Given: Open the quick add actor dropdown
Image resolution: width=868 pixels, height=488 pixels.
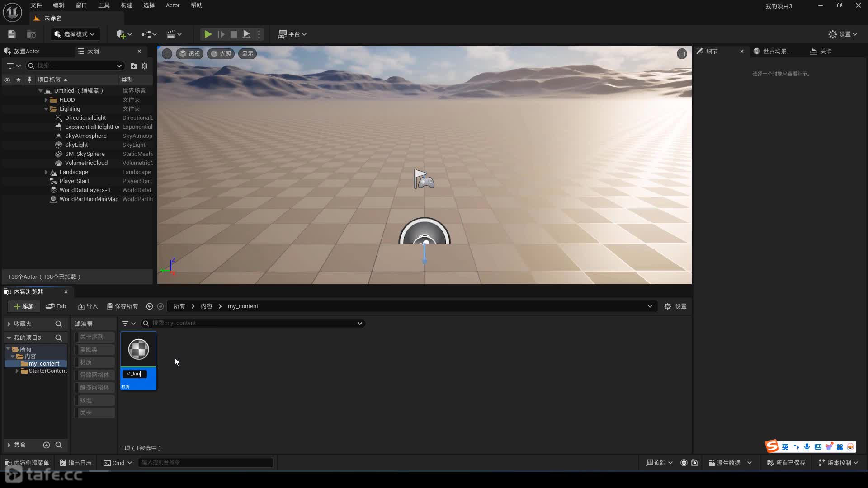Looking at the screenshot, I should click(x=124, y=34).
